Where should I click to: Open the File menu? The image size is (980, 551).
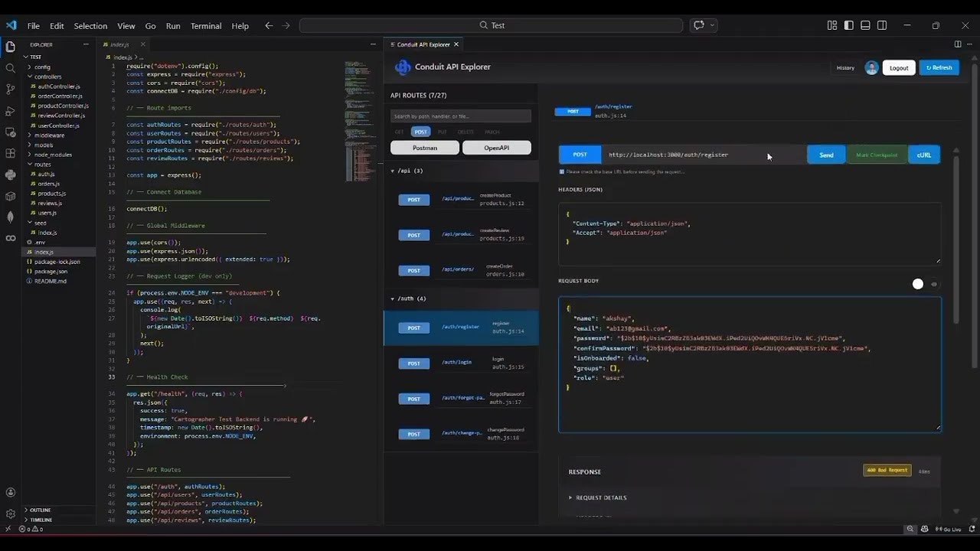[x=34, y=25]
